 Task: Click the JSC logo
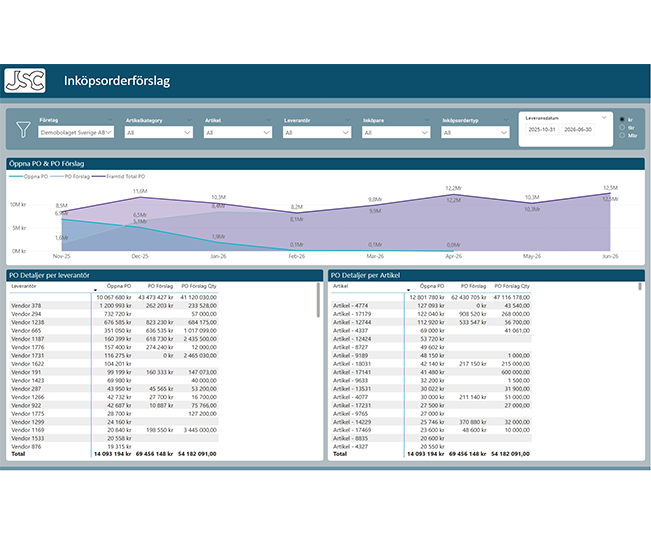25,81
